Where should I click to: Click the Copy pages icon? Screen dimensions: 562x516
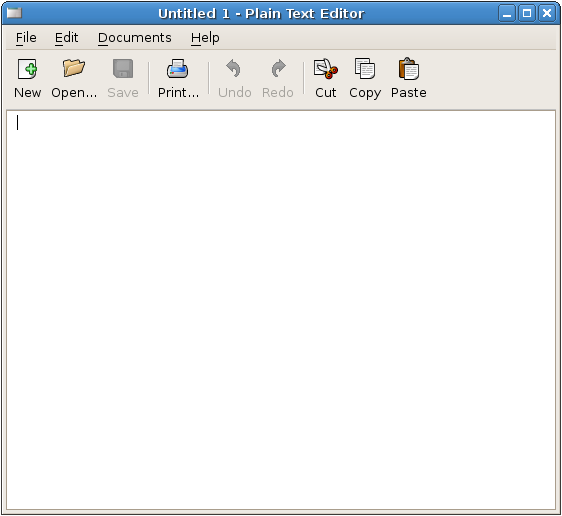click(x=365, y=68)
